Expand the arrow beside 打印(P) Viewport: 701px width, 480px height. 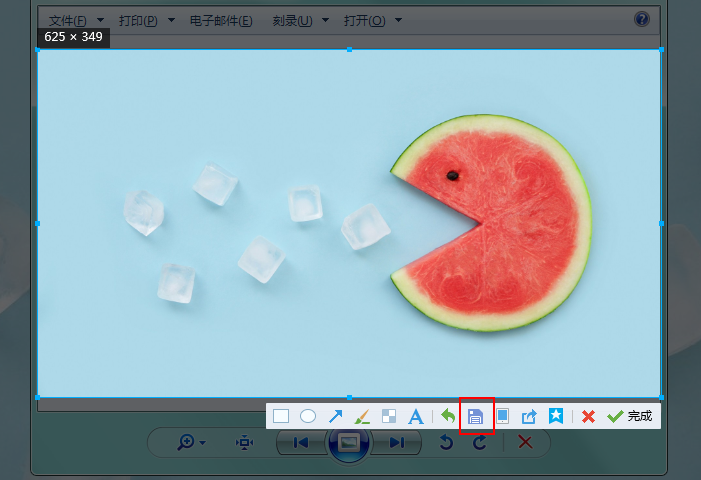tap(171, 20)
